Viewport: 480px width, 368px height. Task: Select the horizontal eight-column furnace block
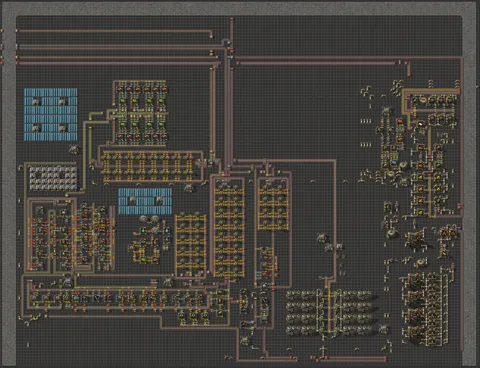click(x=148, y=167)
